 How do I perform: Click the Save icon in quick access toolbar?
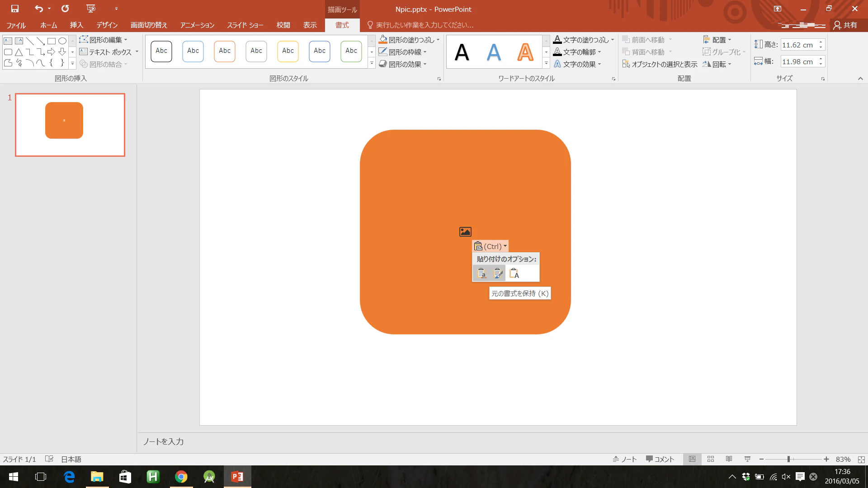click(x=14, y=9)
